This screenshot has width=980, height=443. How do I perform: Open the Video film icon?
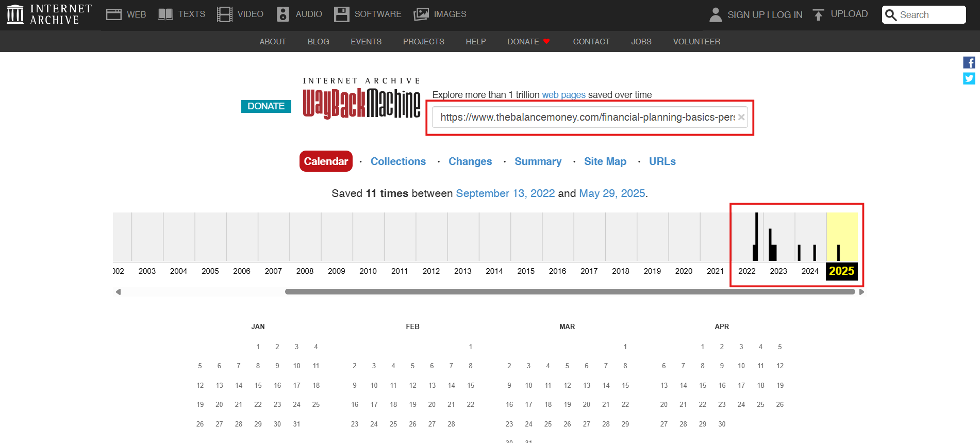(225, 14)
